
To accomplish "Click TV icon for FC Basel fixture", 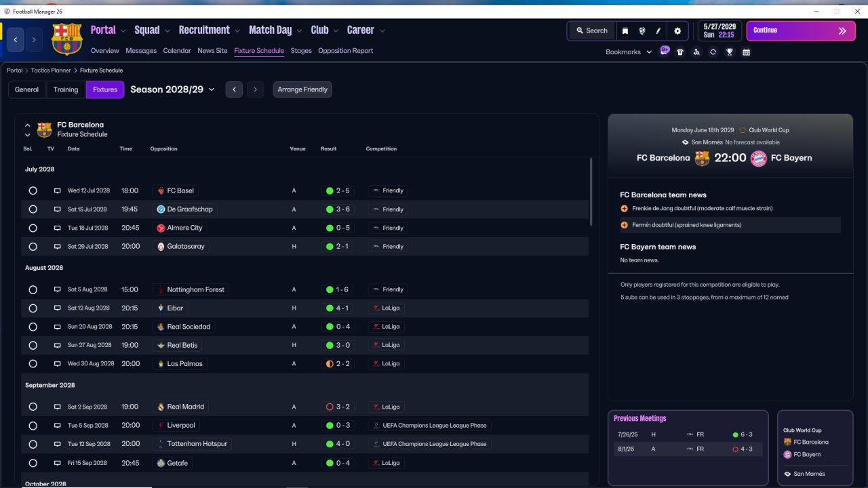I will 58,191.
